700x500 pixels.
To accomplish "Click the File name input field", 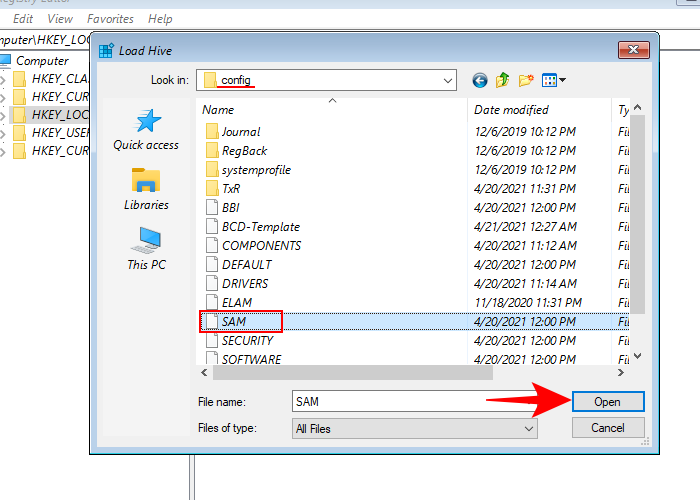I will coord(400,401).
